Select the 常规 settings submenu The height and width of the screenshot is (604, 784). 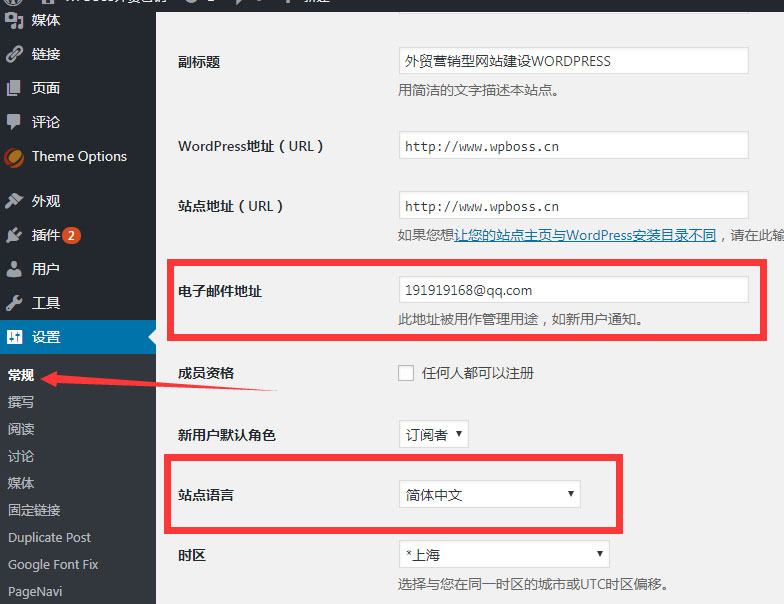point(21,375)
